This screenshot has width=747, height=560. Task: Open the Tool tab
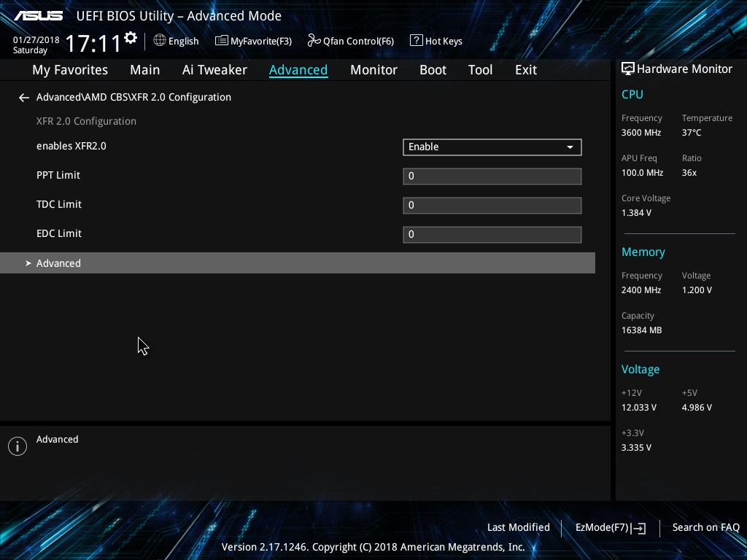click(x=480, y=70)
